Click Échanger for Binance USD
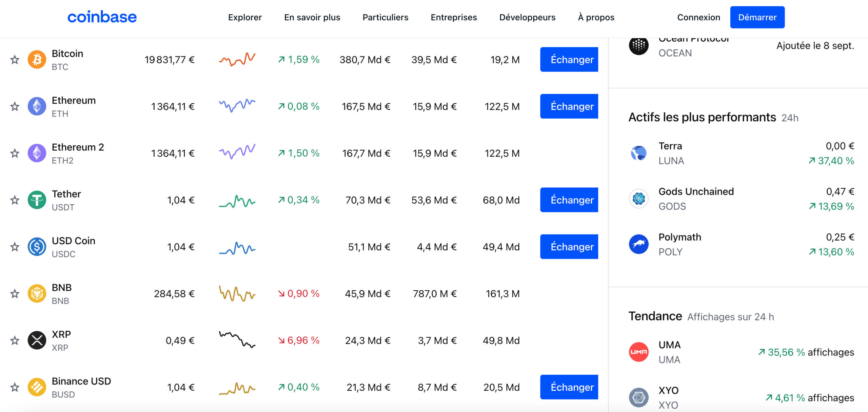The width and height of the screenshot is (868, 412). coord(569,387)
